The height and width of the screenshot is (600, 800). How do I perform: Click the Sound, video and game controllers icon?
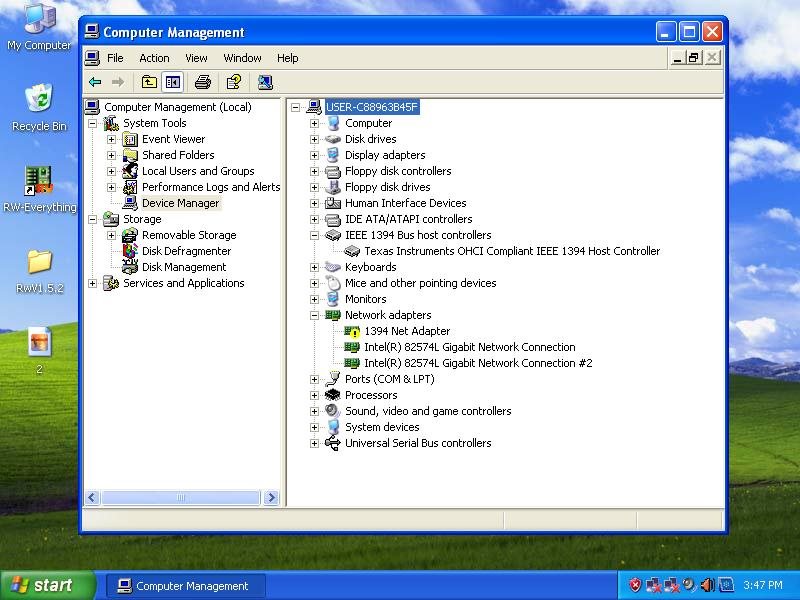coord(333,411)
